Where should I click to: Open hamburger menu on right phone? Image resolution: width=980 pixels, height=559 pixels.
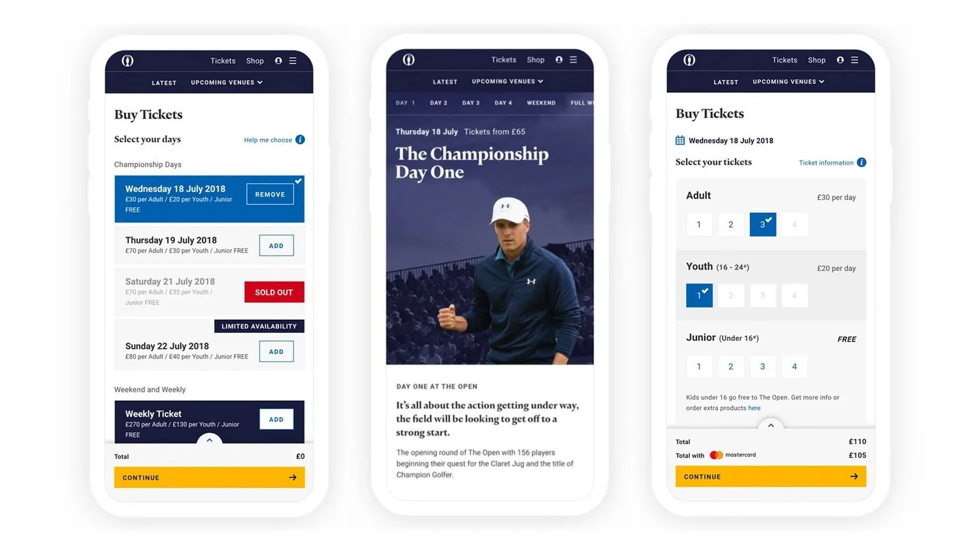854,60
